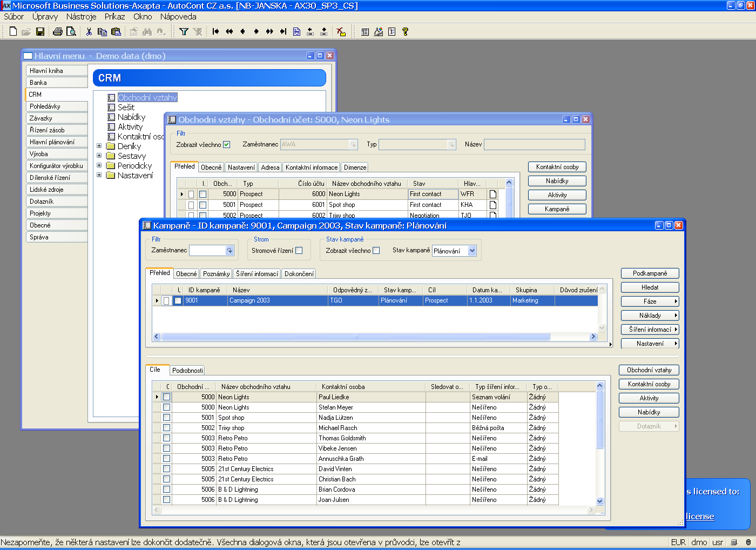The width and height of the screenshot is (756, 550).
Task: Expand the Sestavy tree node
Action: click(99, 156)
